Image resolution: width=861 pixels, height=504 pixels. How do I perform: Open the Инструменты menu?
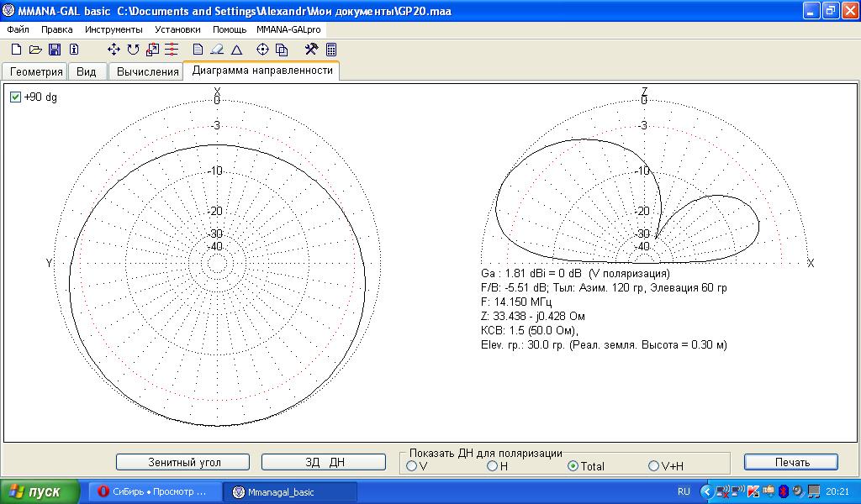pyautogui.click(x=114, y=29)
